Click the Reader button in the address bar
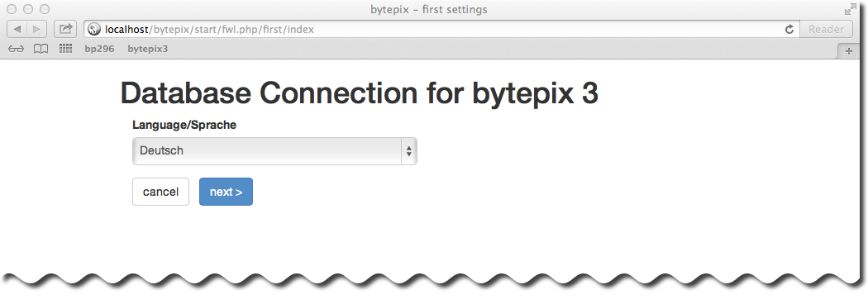 (x=826, y=29)
